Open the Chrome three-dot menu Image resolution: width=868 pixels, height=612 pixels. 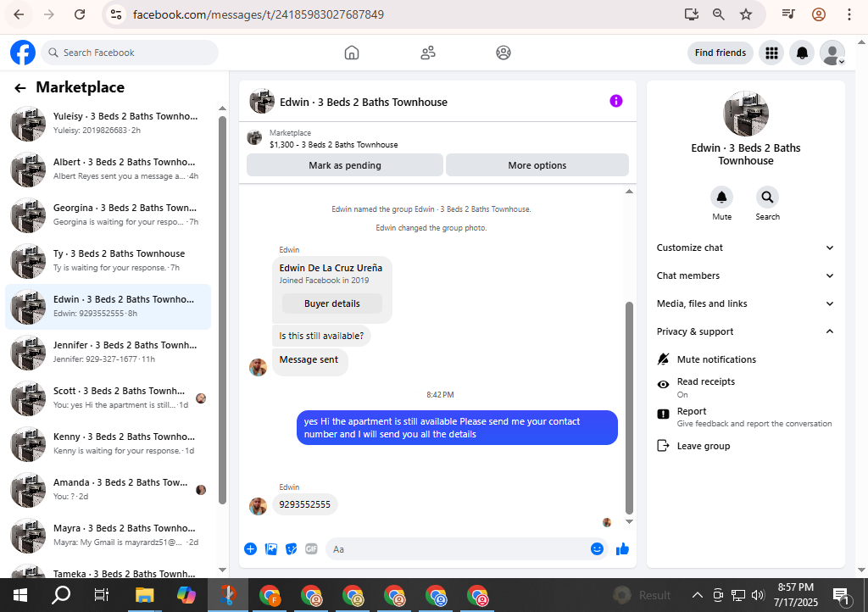pyautogui.click(x=849, y=14)
